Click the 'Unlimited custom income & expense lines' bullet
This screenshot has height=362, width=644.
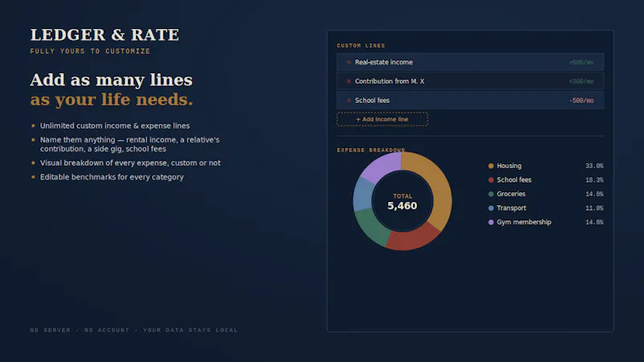coord(114,125)
